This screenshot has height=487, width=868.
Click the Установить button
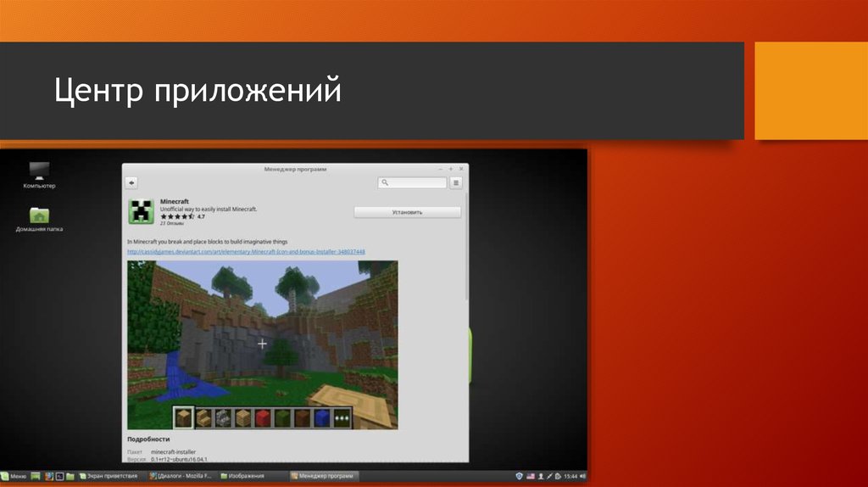click(407, 212)
